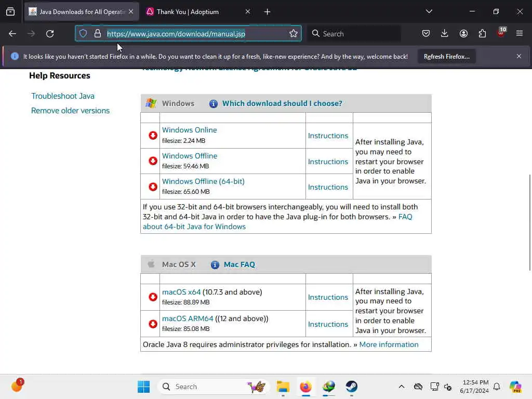Download Windows Offline 59.46 MB link

pos(190,156)
